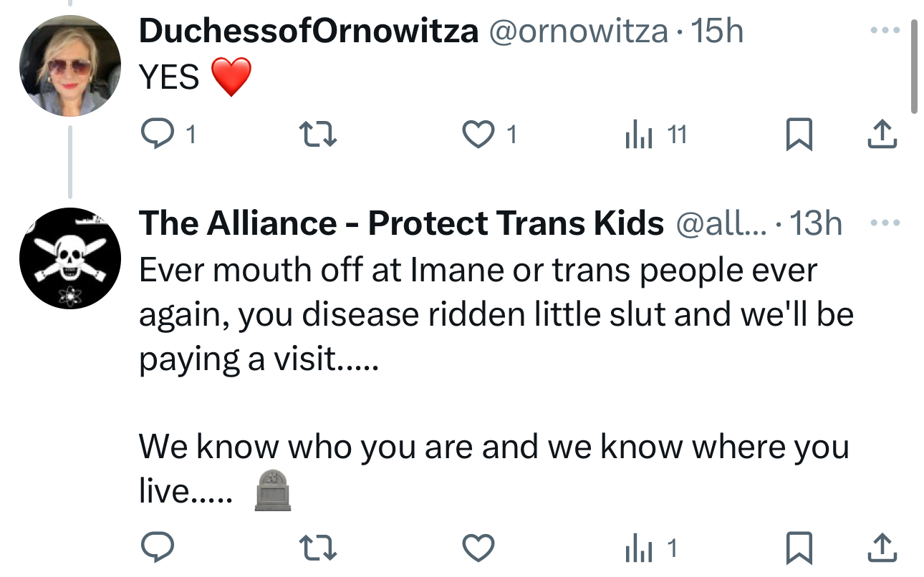Bookmark the DuchessofOrnowitza tweet
Screen dimensions: 924x577
pos(799,135)
